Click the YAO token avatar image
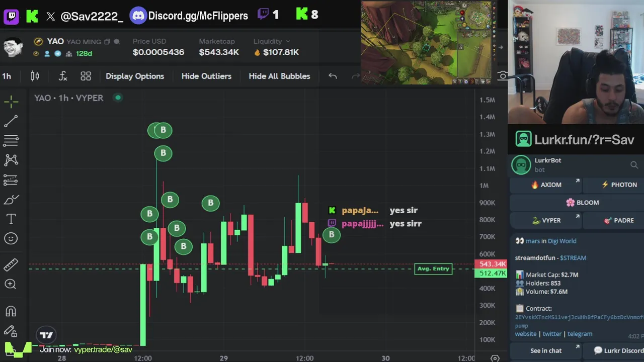This screenshot has height=362, width=644. tap(13, 48)
